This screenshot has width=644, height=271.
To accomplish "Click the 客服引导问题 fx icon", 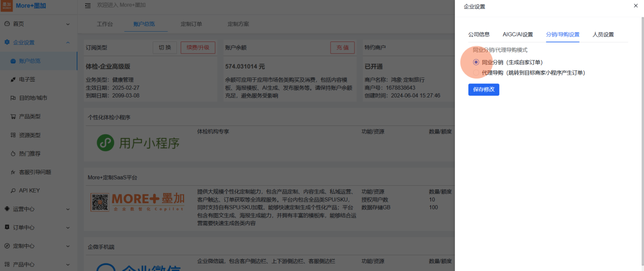I will click(13, 172).
